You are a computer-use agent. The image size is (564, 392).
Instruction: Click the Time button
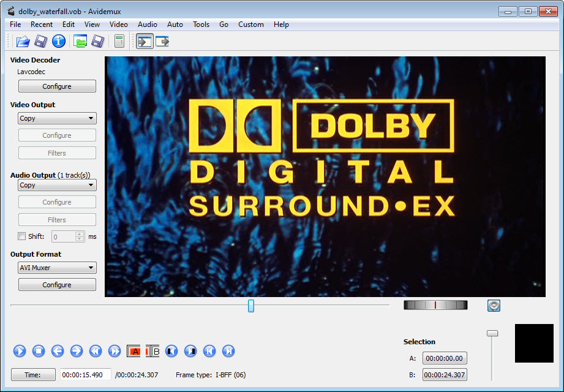click(x=33, y=375)
